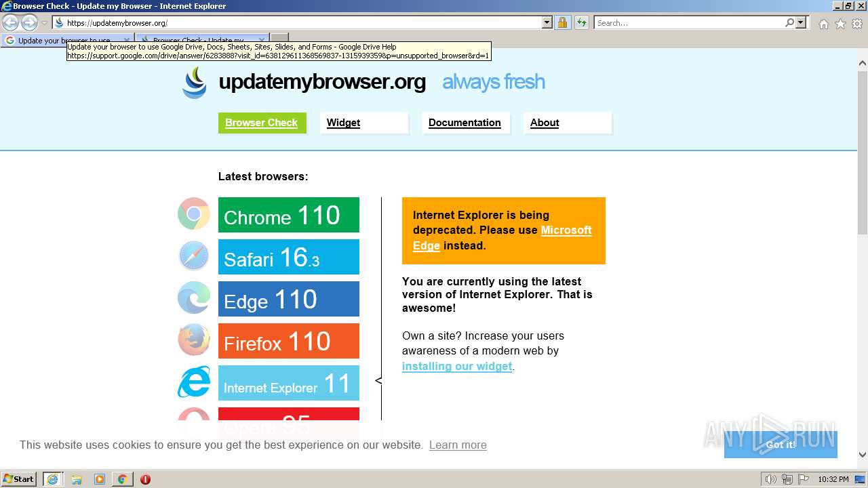Screen dimensions: 868x488
Task: Select the red Opera tile
Action: (x=289, y=422)
